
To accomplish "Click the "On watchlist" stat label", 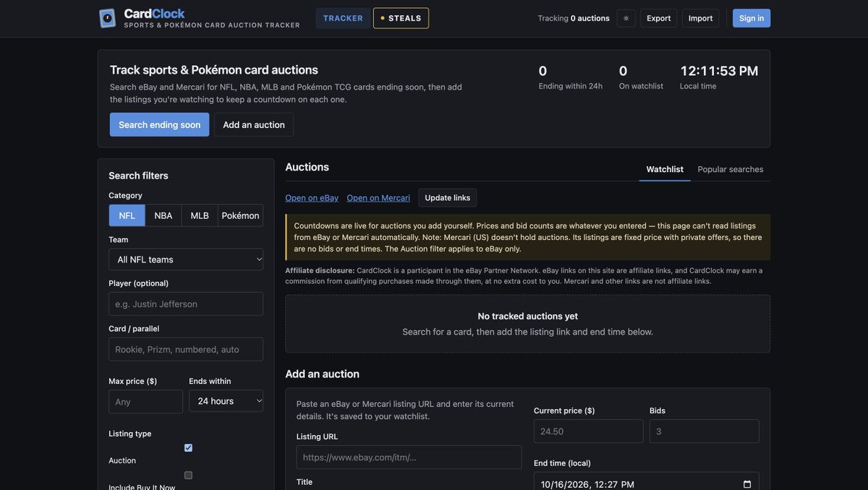I will tap(641, 86).
